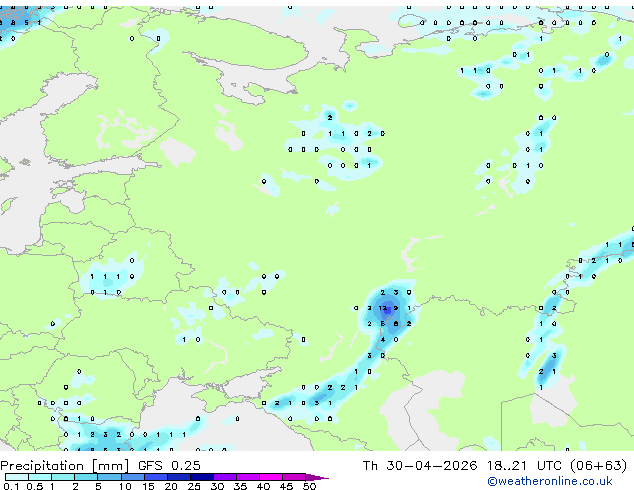The width and height of the screenshot is (634, 490).
Task: Click the 40–45 mm magenta legend swatch
Action: click(271, 477)
